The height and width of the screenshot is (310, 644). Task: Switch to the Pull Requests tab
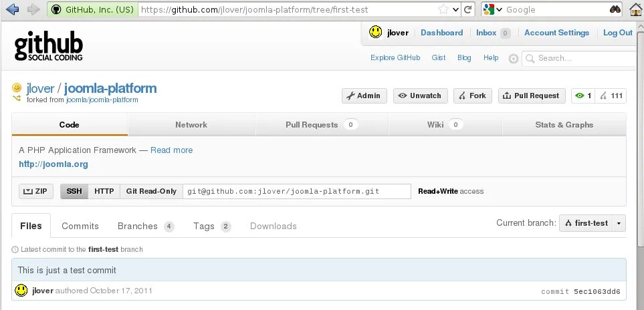[322, 125]
